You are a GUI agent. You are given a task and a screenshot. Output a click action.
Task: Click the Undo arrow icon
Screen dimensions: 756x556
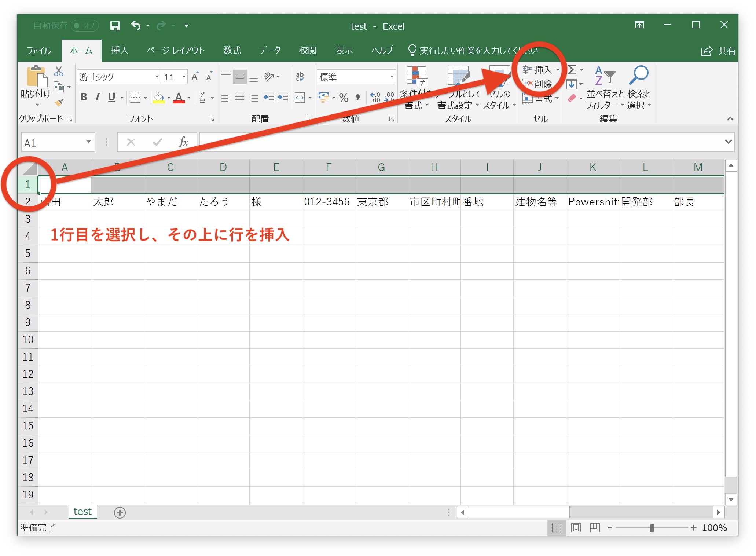pos(136,26)
